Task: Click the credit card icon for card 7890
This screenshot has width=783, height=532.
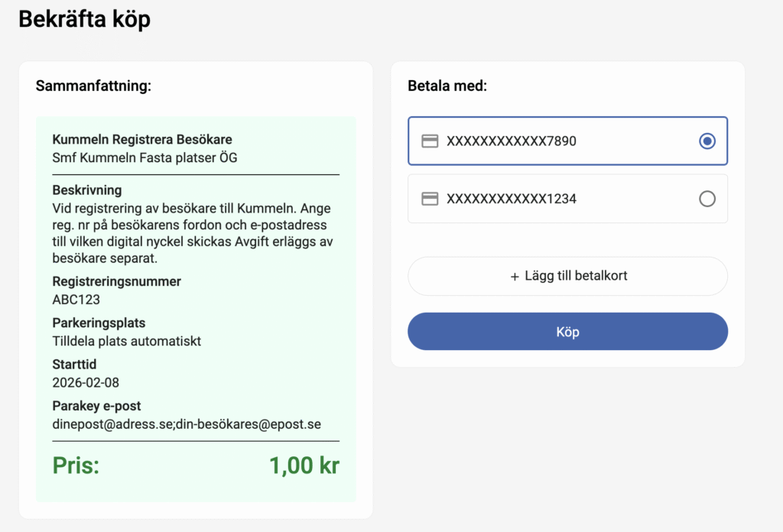Action: pos(430,141)
